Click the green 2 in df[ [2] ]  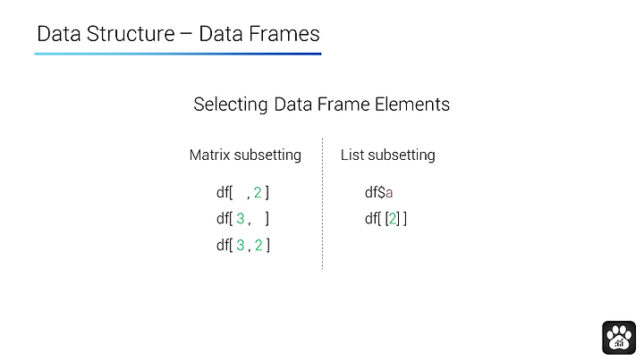click(393, 219)
